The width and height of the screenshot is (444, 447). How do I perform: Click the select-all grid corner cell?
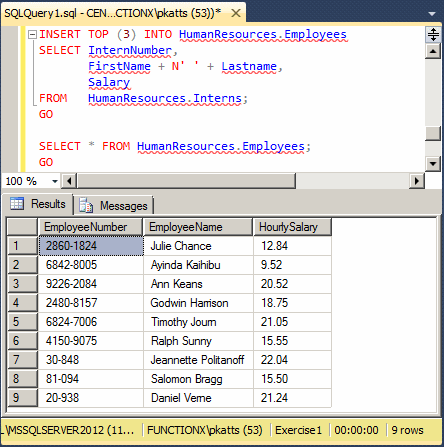coord(22,227)
